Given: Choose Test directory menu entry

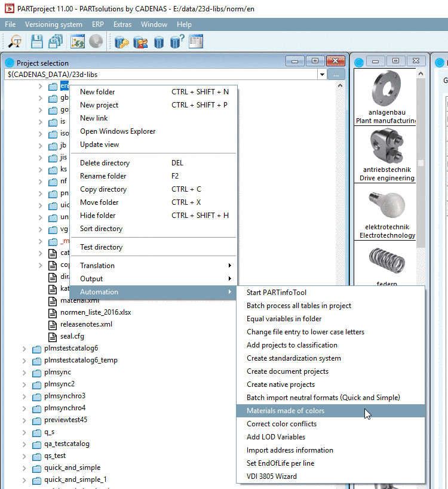Looking at the screenshot, I should click(x=154, y=247).
